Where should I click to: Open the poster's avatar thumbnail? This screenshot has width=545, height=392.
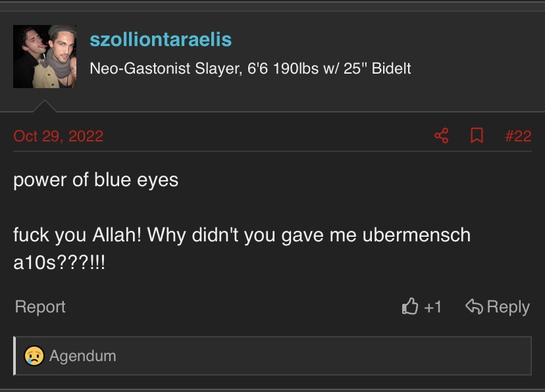coord(45,57)
